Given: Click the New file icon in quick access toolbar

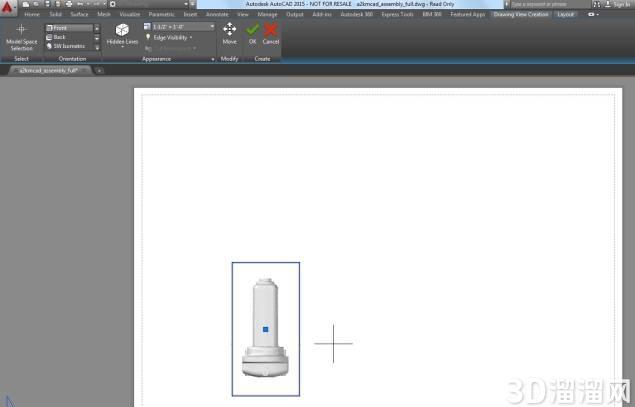Looking at the screenshot, I should click(26, 4).
